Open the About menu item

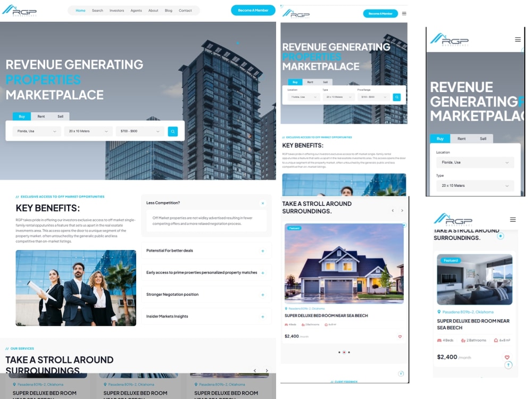point(153,11)
